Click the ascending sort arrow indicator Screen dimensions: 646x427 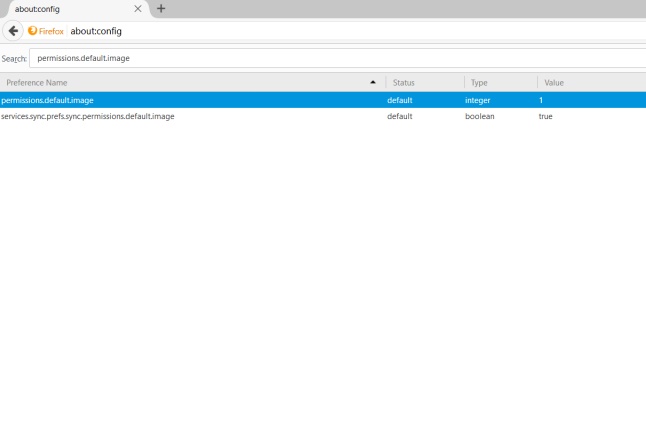[x=373, y=82]
